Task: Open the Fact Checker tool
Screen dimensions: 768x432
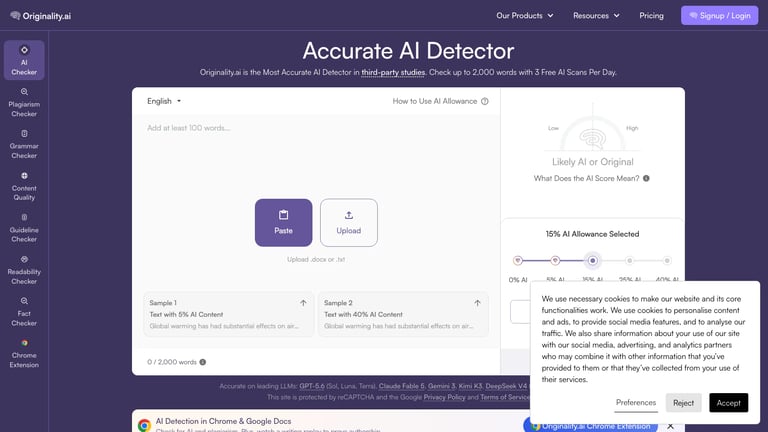Action: tap(24, 312)
